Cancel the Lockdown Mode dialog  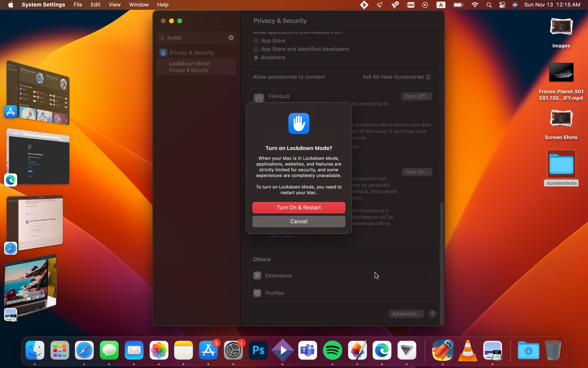[299, 221]
